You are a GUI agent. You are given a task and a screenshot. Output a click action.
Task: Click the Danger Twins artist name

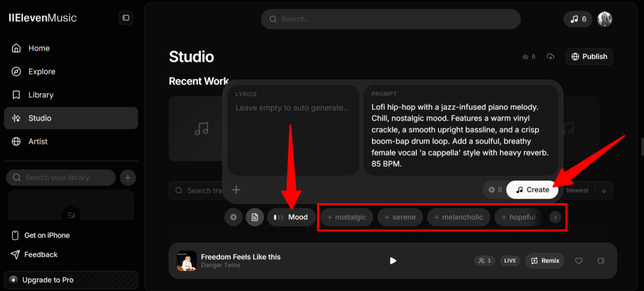pyautogui.click(x=221, y=265)
